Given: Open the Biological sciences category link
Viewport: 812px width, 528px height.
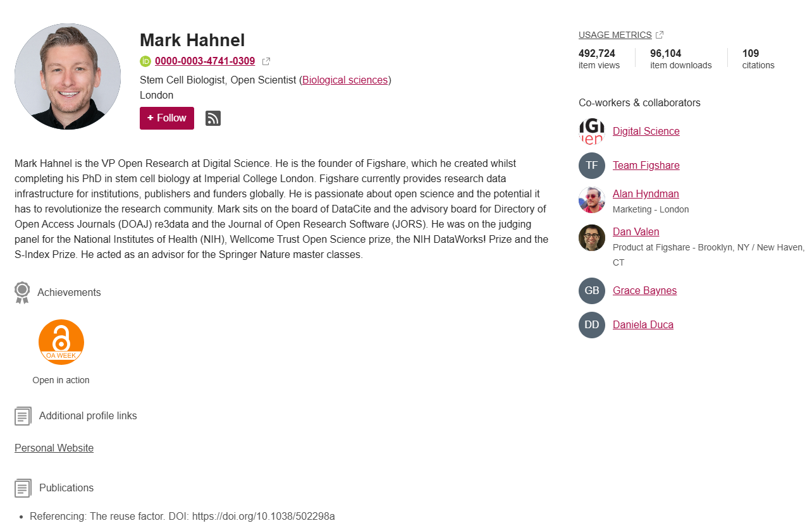Looking at the screenshot, I should [345, 80].
